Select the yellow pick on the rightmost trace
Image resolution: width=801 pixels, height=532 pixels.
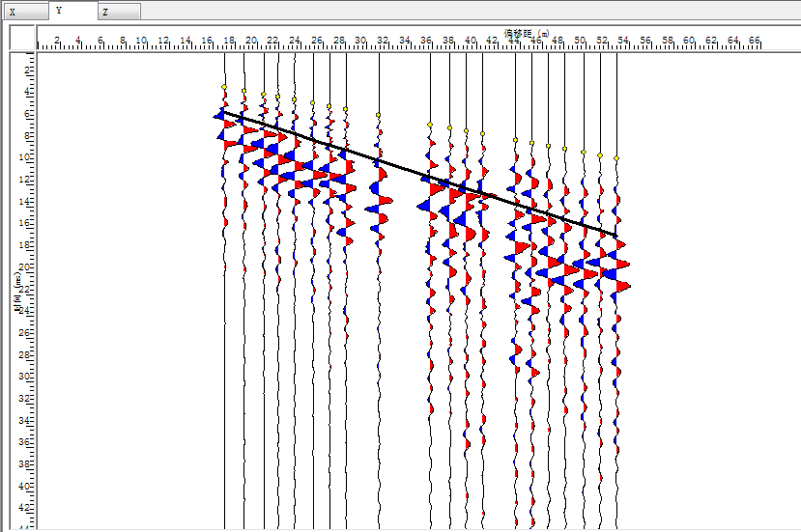point(616,157)
